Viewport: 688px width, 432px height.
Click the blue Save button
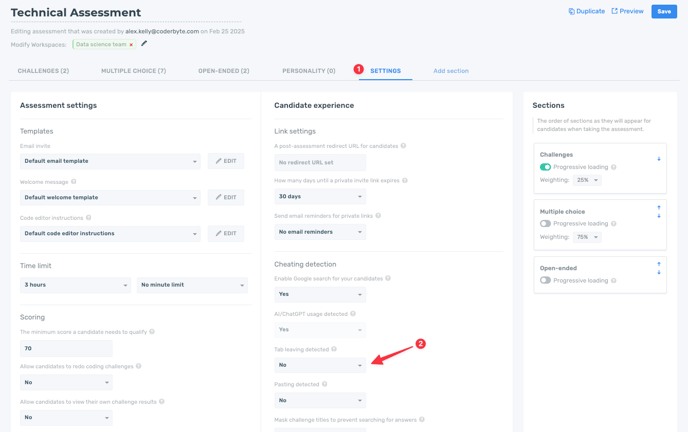click(x=664, y=12)
